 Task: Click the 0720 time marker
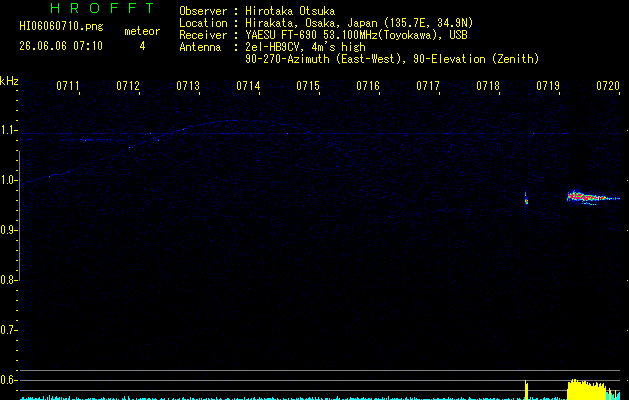coord(608,86)
